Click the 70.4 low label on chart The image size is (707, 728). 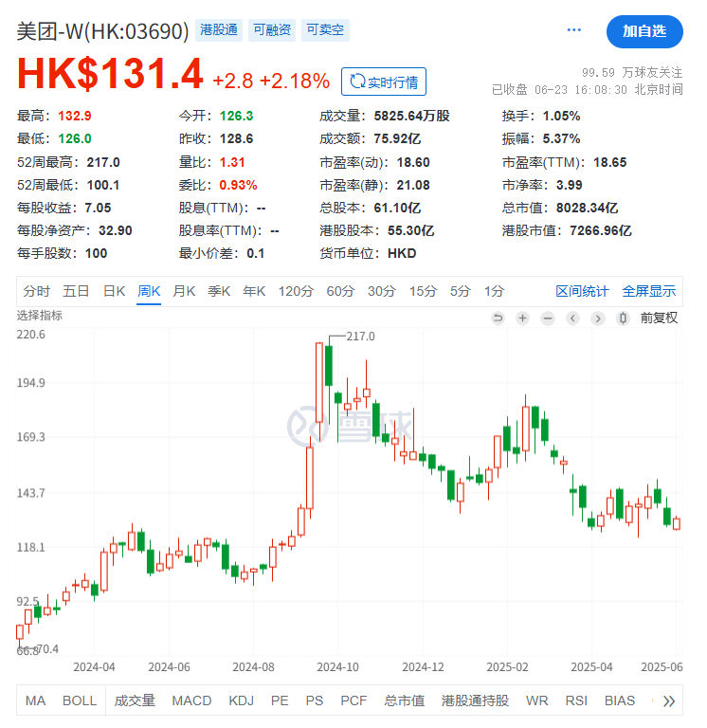[x=47, y=649]
